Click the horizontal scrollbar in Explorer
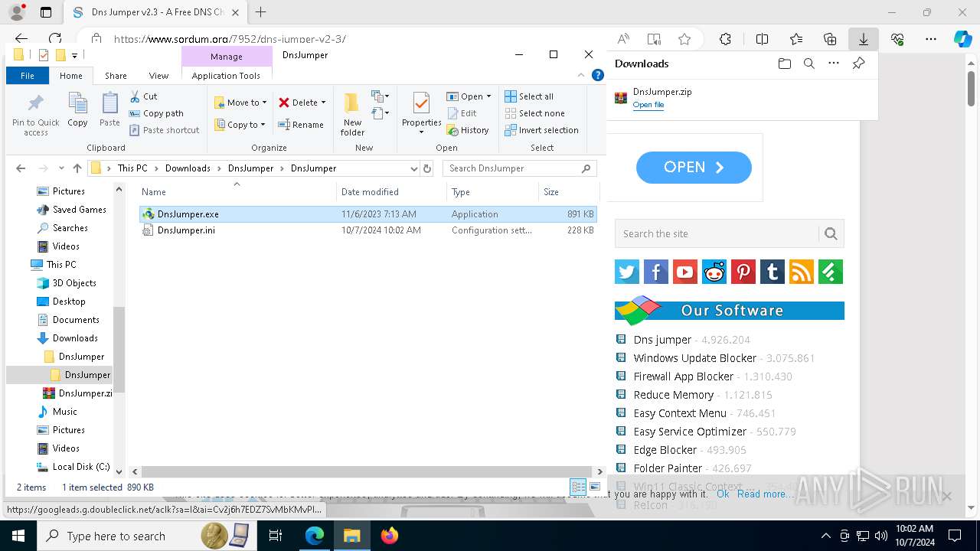 (366, 472)
